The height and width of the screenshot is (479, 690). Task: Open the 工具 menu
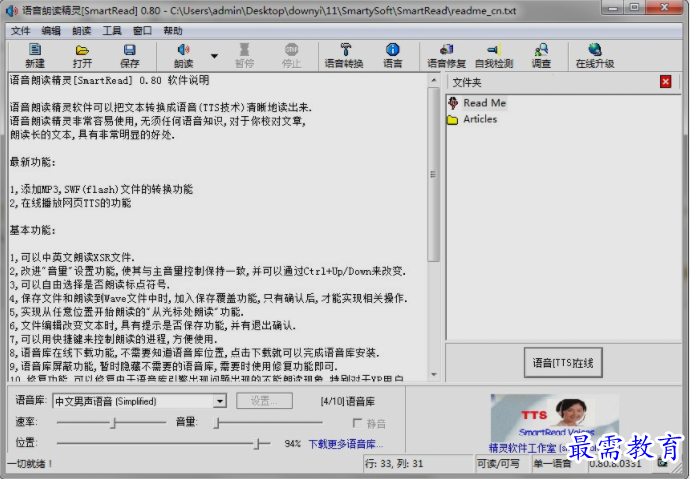click(112, 31)
